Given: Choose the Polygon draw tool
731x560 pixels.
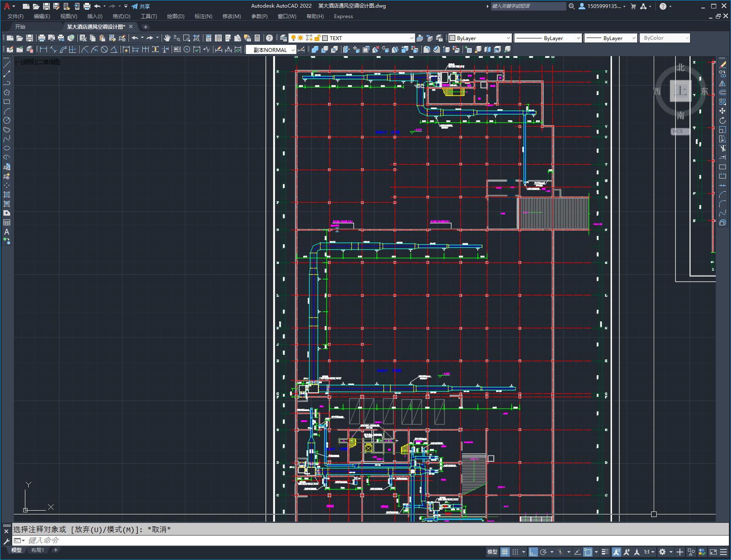Looking at the screenshot, I should [x=7, y=92].
